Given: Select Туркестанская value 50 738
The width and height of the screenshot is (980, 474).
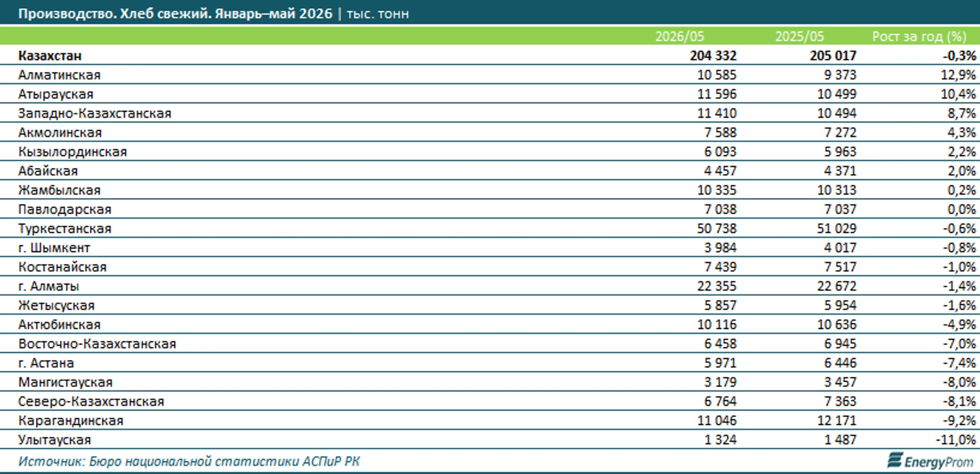Looking at the screenshot, I should 717,228.
